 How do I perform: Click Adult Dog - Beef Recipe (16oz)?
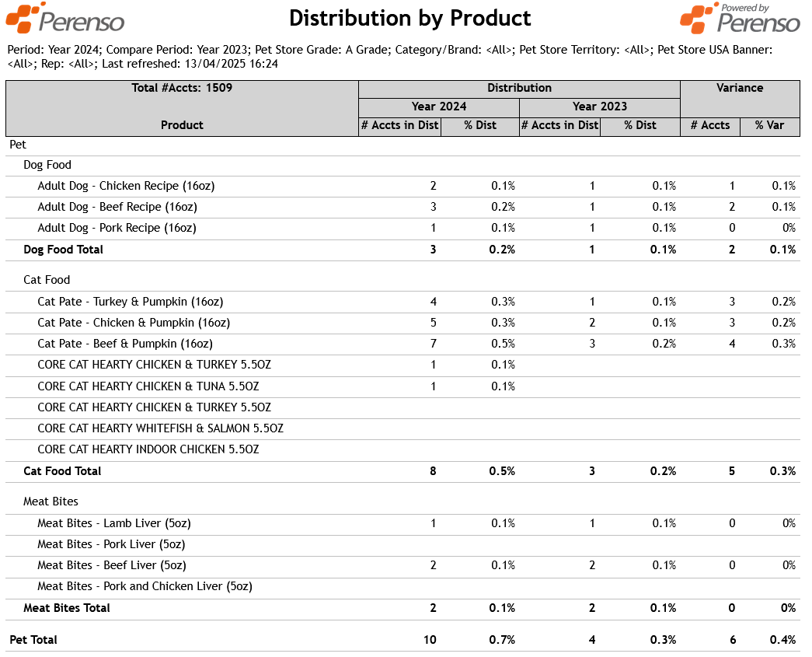(117, 208)
